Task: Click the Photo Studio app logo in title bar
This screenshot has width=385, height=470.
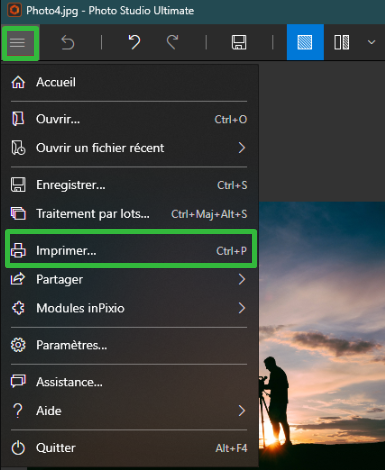Action: click(x=14, y=10)
